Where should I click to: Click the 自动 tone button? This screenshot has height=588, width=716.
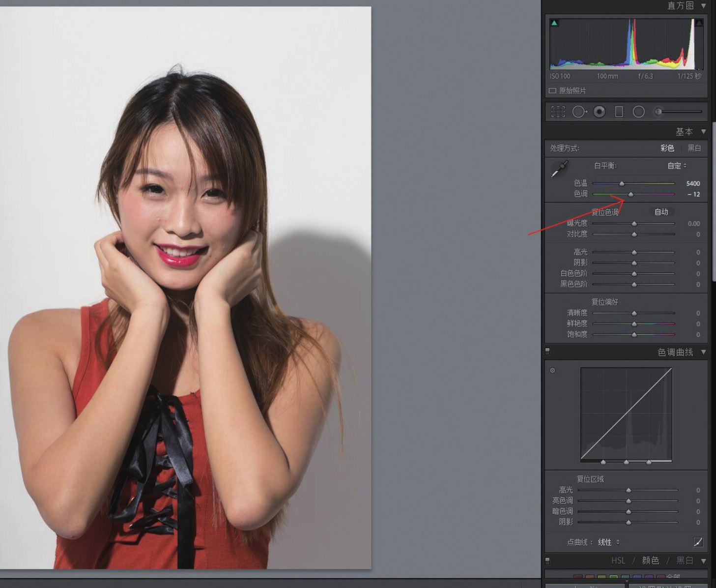(661, 212)
